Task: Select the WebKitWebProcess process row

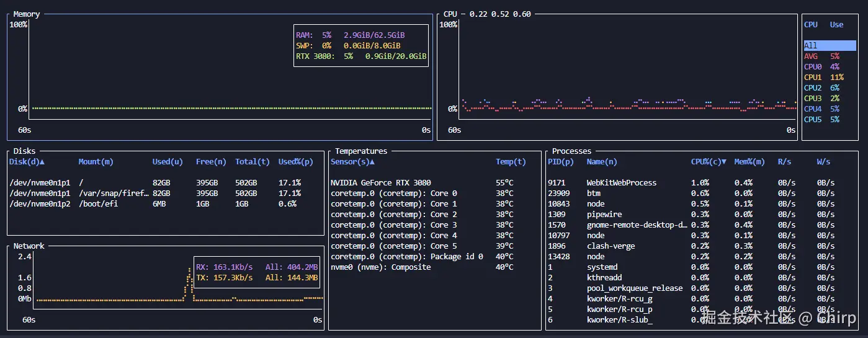Action: pyautogui.click(x=621, y=183)
